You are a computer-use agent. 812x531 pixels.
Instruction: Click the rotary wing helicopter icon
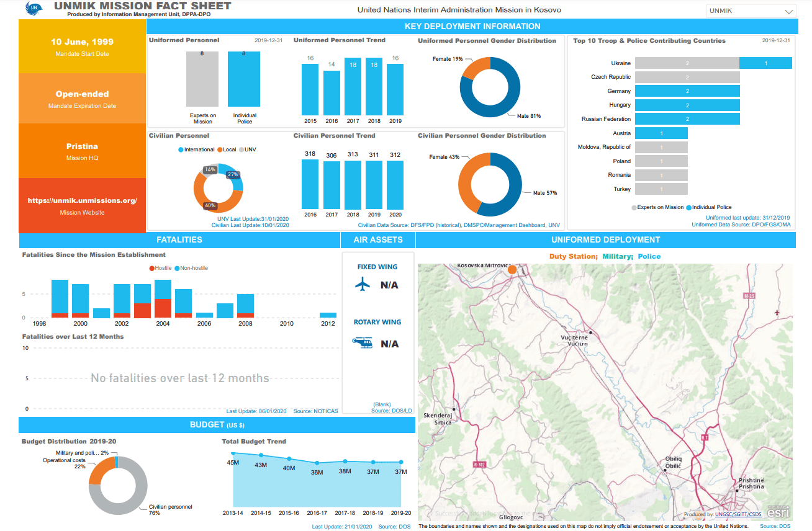[362, 342]
